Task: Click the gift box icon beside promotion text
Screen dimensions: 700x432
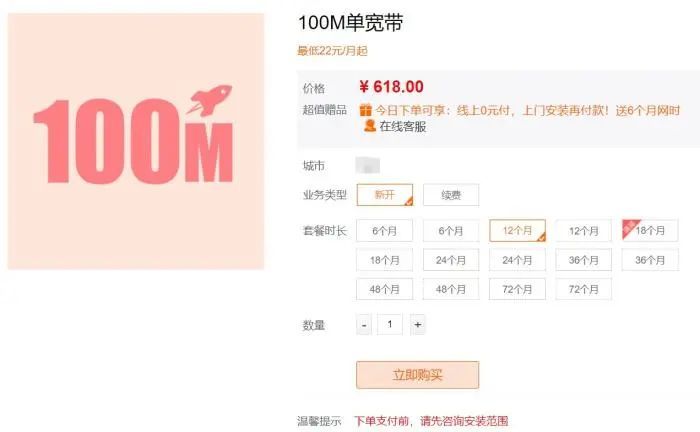Action: click(x=366, y=109)
